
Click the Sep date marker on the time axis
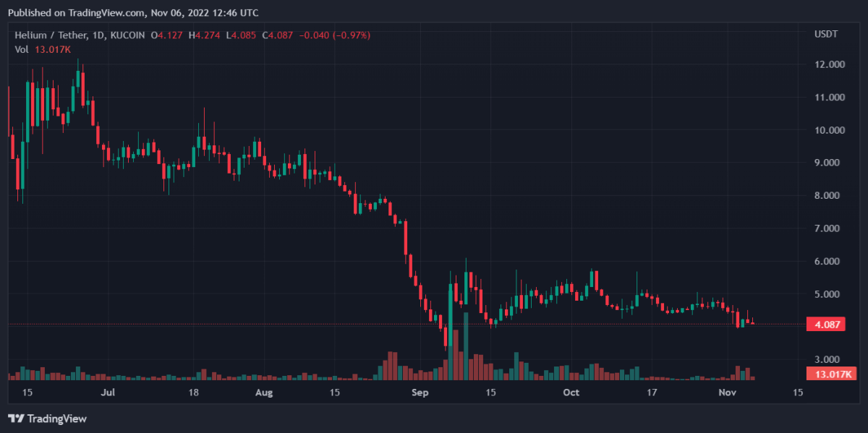pos(420,393)
